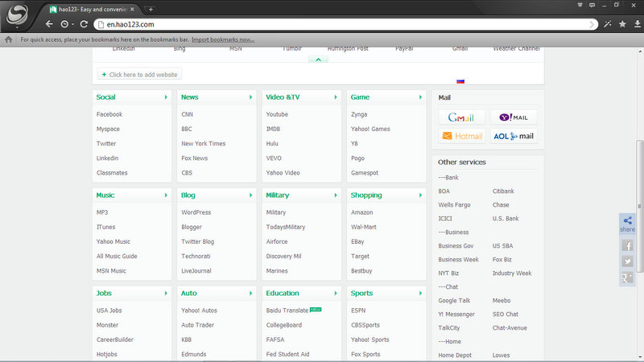This screenshot has height=362, width=644.
Task: Click the Russian flag icon
Action: tap(460, 81)
